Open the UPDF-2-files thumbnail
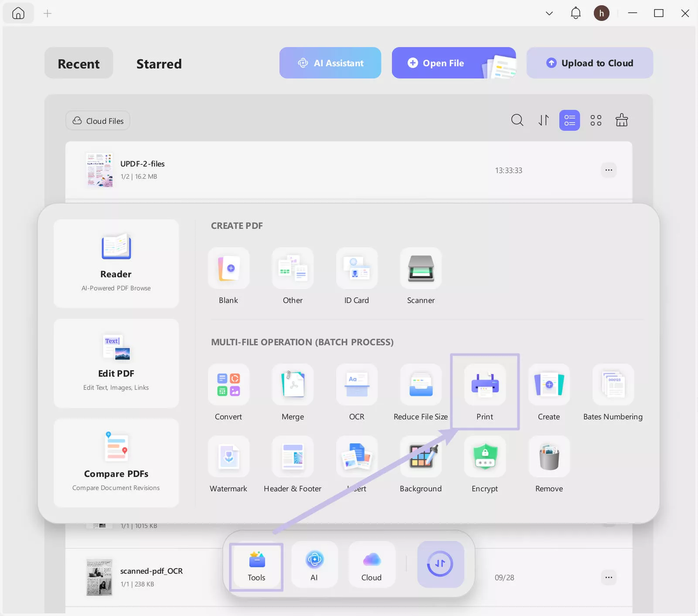The image size is (698, 616). [x=99, y=170]
